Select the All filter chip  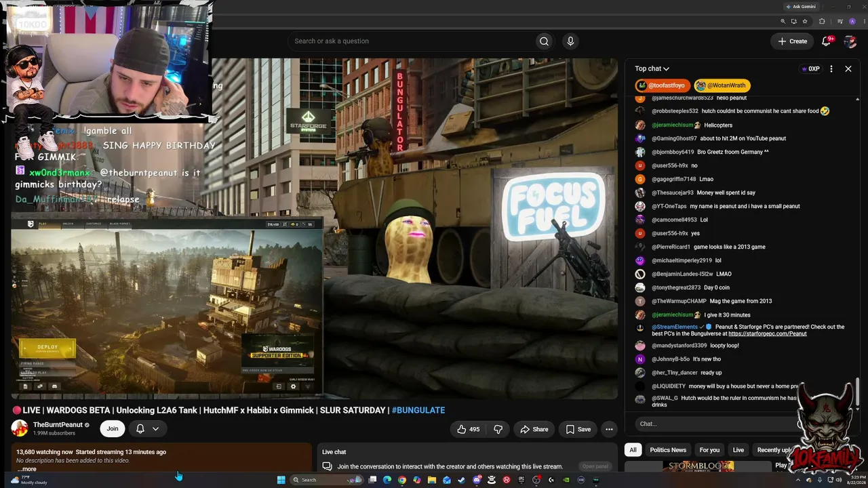pyautogui.click(x=633, y=450)
